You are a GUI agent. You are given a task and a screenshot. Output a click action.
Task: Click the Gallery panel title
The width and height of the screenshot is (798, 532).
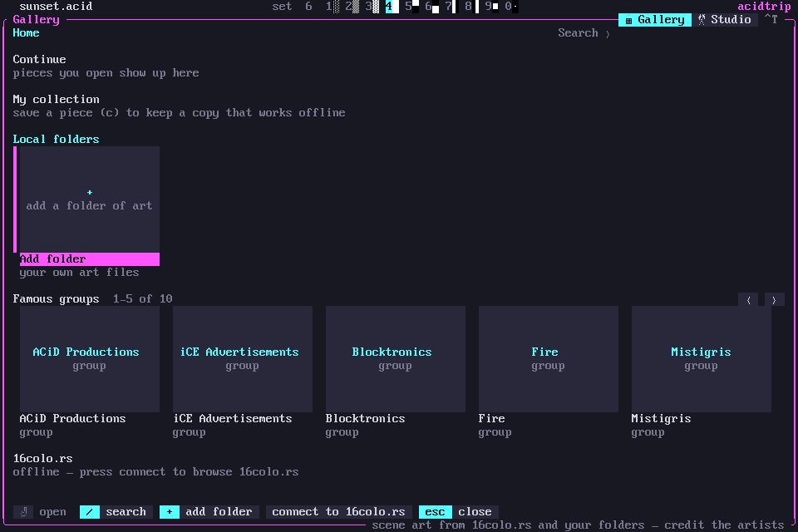click(36, 20)
